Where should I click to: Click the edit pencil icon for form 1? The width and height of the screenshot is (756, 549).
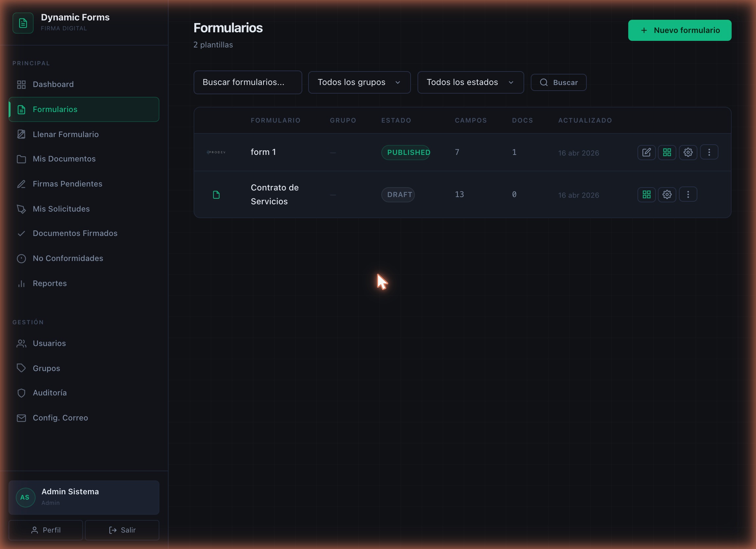pos(646,153)
